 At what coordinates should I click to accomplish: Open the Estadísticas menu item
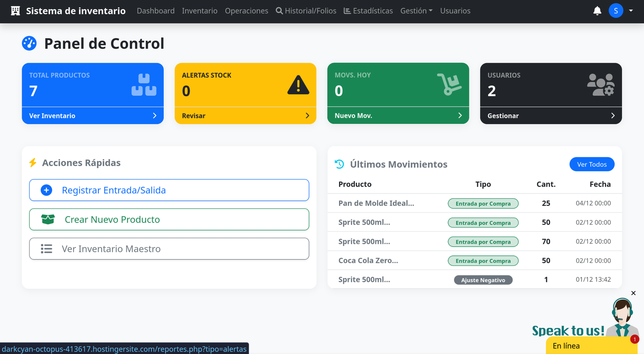[x=368, y=11]
